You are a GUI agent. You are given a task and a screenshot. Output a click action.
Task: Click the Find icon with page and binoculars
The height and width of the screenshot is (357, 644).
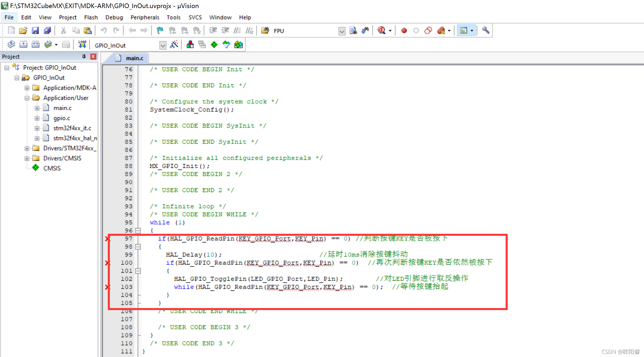tap(353, 30)
